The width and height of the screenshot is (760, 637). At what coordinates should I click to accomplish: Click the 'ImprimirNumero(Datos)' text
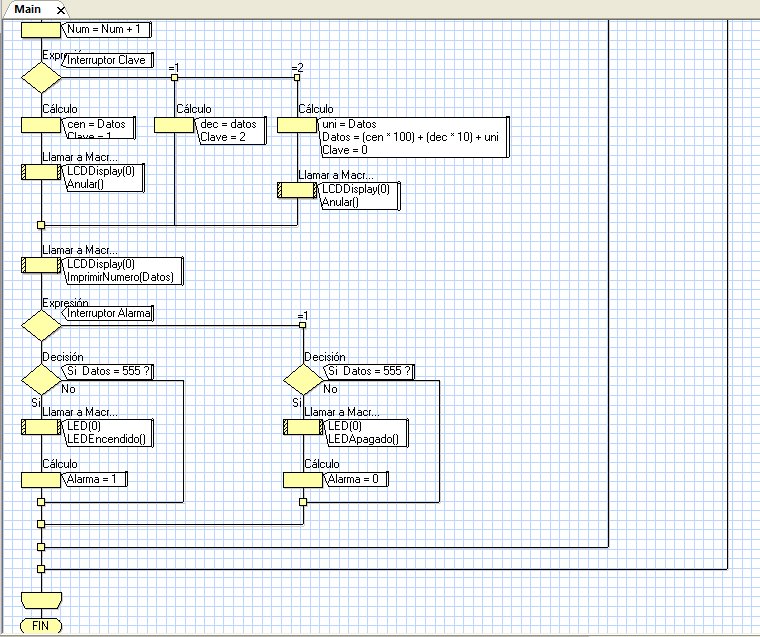click(120, 277)
